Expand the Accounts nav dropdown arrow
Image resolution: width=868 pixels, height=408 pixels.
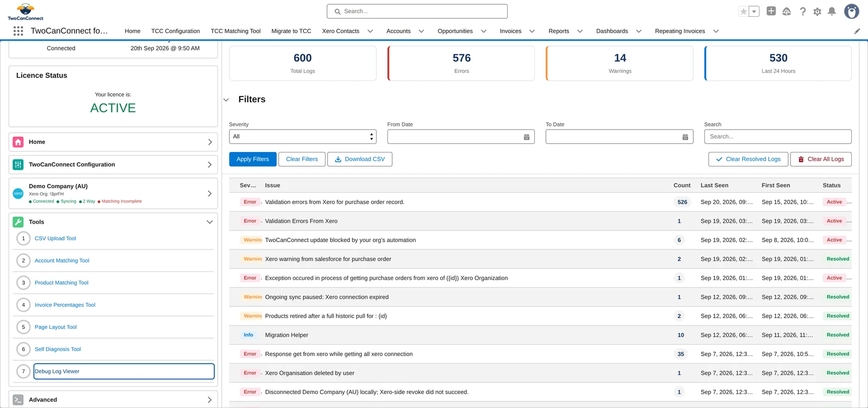tap(421, 31)
